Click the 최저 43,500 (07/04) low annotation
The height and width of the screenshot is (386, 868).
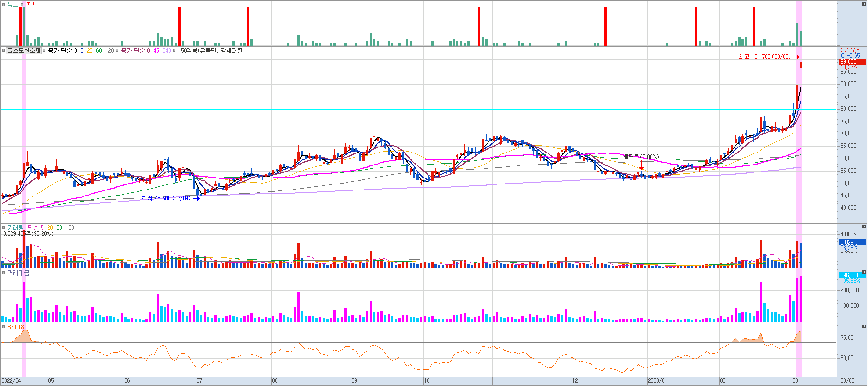click(x=166, y=198)
